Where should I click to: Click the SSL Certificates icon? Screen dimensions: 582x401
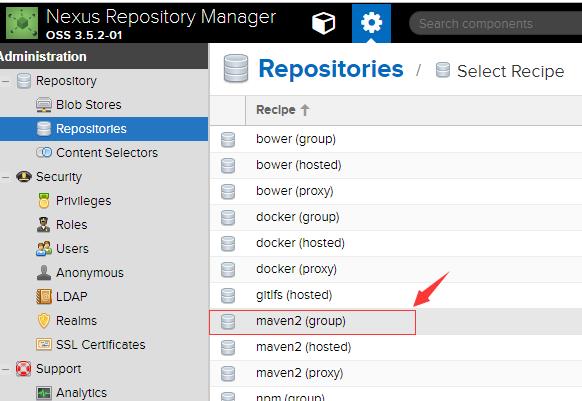[44, 345]
